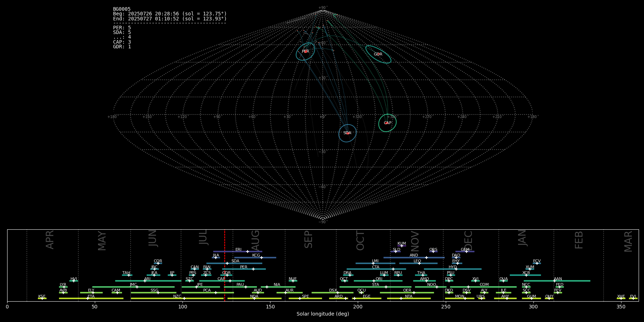Click the '...: 4' sporadic count in legend
This screenshot has height=322, width=644.
pos(122,37)
